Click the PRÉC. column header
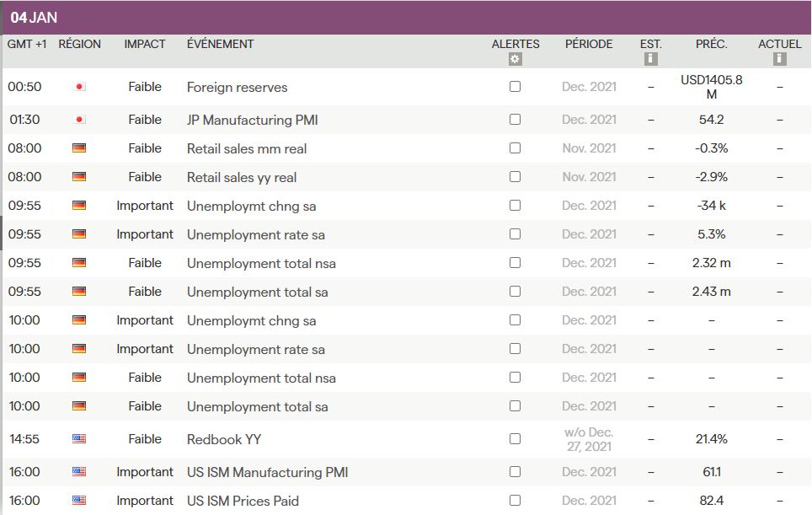 712,44
